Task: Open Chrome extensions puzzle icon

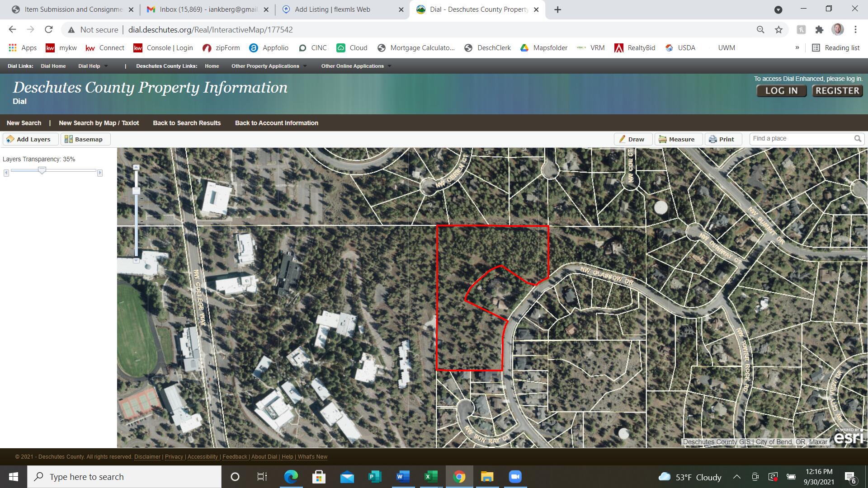Action: 819,30
